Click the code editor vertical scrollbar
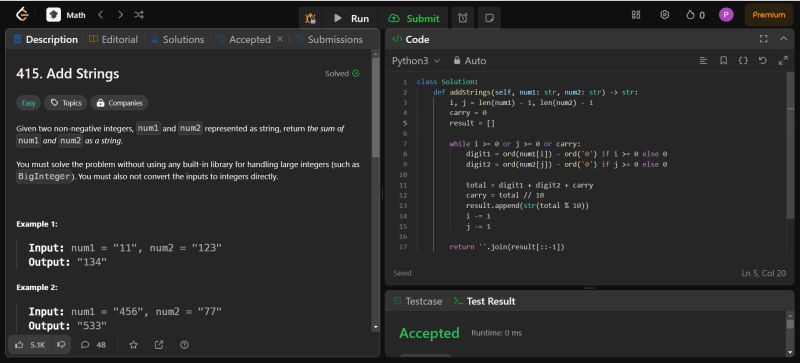Viewport: 800px width, 363px height. [x=790, y=146]
